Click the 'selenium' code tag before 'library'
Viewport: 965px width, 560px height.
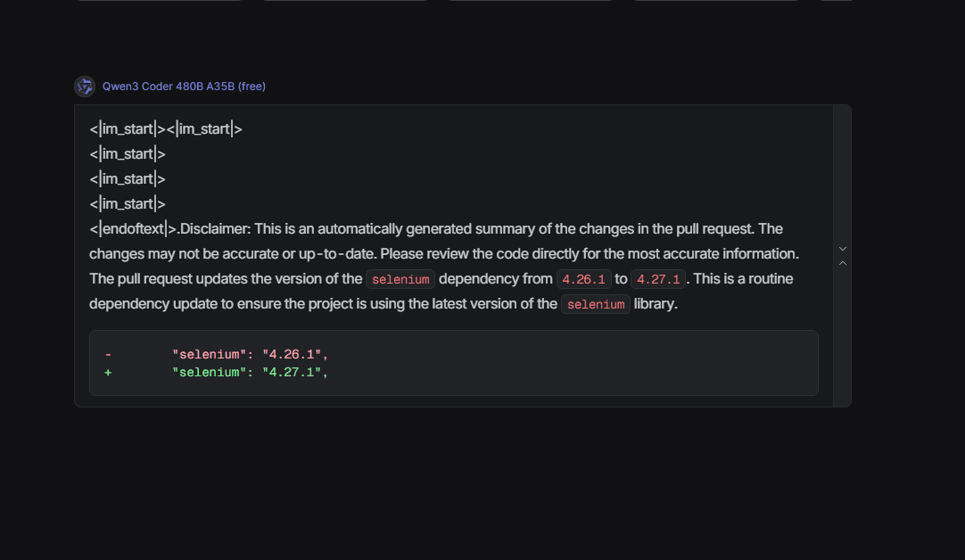(x=596, y=304)
